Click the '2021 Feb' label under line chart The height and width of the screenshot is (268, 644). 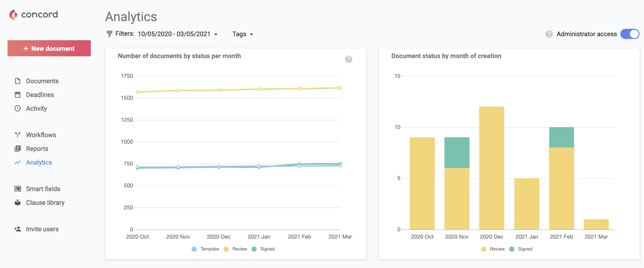(x=300, y=237)
